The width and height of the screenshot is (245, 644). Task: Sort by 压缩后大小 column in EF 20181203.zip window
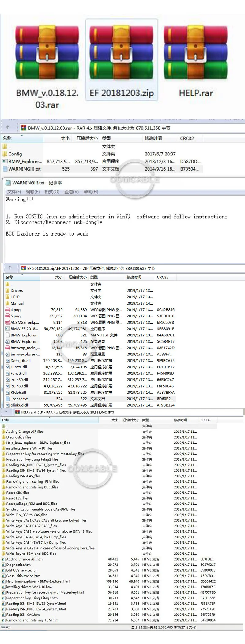76,277
